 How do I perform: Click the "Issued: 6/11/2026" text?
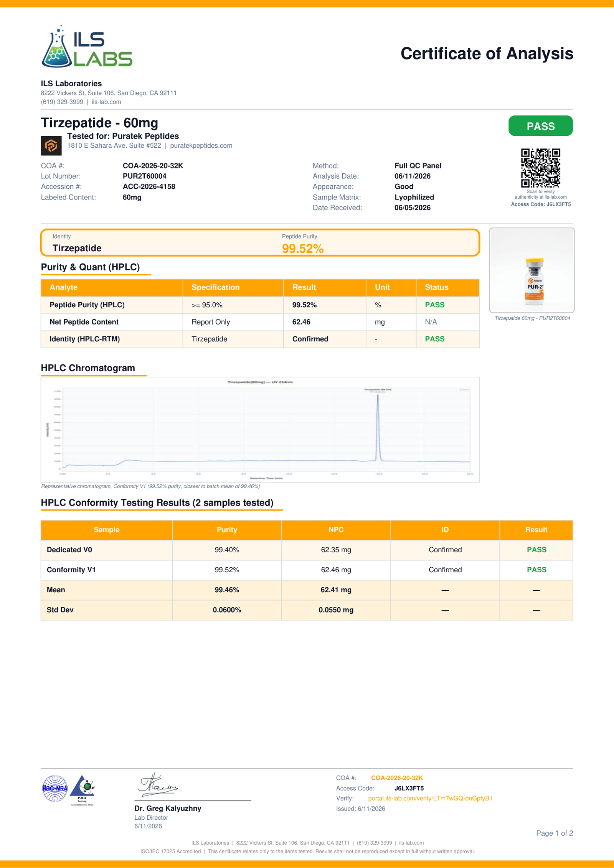tap(361, 809)
